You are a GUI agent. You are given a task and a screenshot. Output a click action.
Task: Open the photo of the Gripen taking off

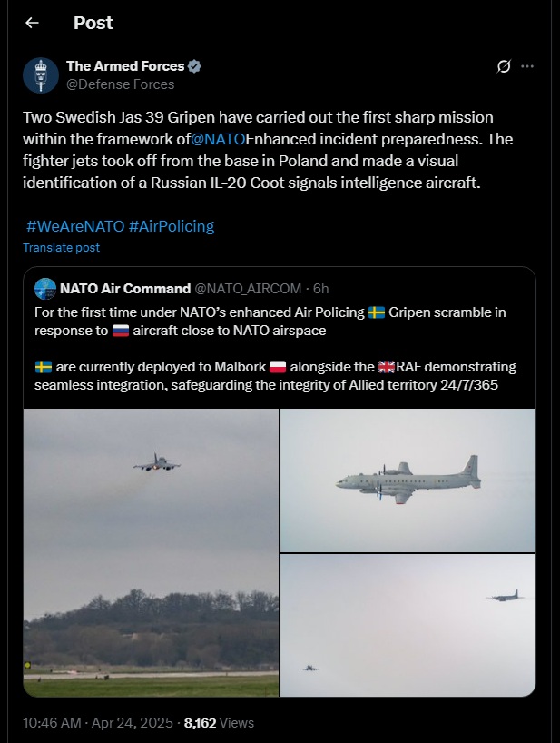click(151, 552)
